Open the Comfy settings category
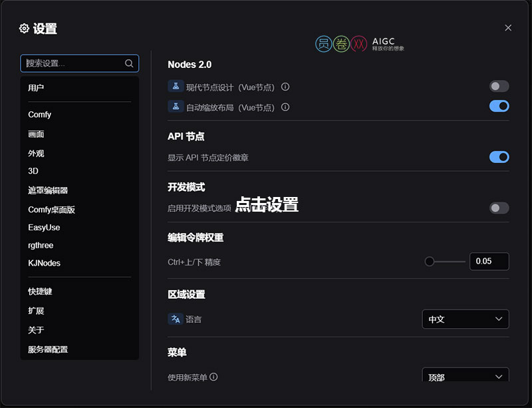 coord(40,114)
